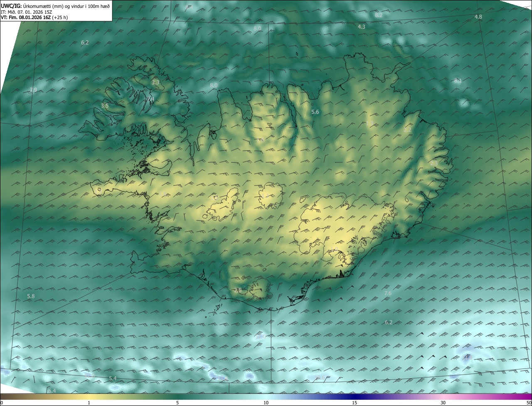The image size is (532, 406).
Task: Select the 6.4 value label
Action: pyautogui.click(x=52, y=391)
